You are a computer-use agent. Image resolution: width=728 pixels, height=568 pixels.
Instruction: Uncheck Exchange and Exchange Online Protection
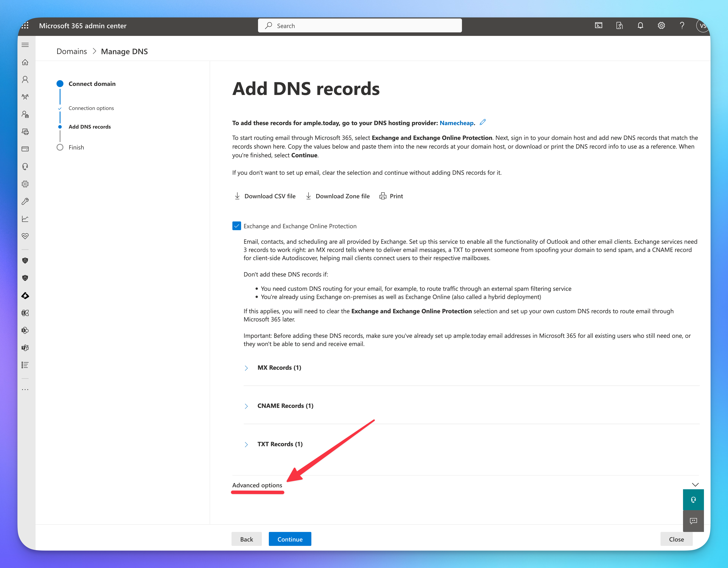pyautogui.click(x=236, y=226)
